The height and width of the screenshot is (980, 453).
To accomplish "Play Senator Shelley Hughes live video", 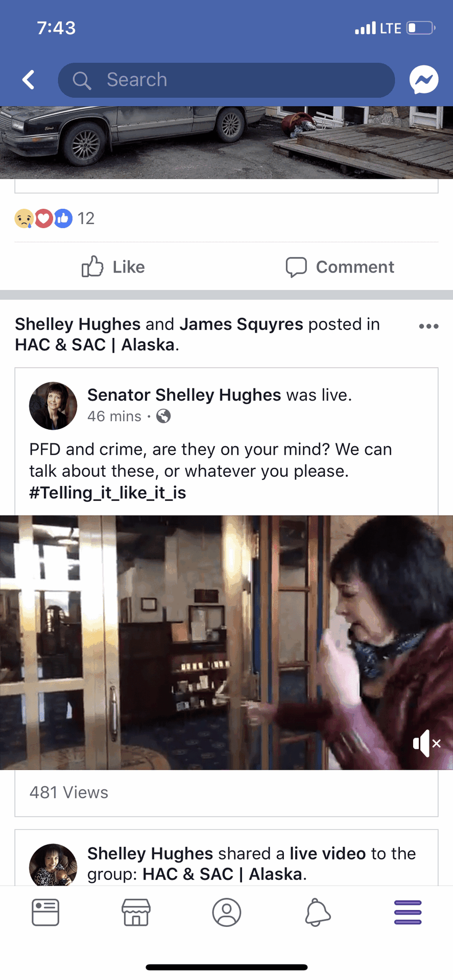I will click(x=226, y=643).
